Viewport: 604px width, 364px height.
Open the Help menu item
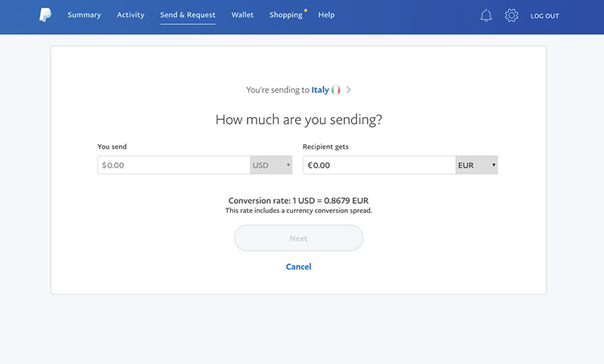pyautogui.click(x=326, y=14)
